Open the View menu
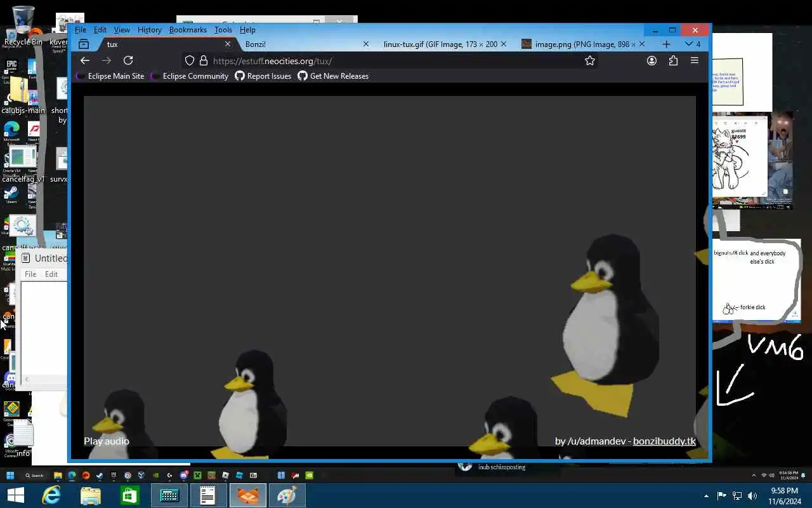812x508 pixels. 122,30
